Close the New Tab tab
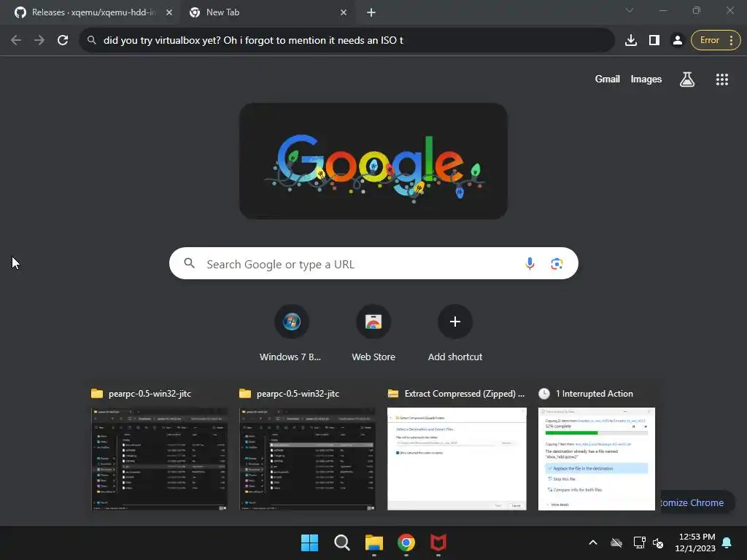 [x=344, y=12]
